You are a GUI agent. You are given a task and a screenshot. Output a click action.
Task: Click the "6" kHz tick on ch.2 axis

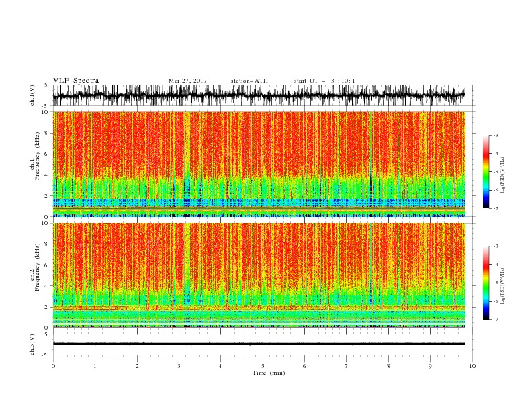click(46, 265)
